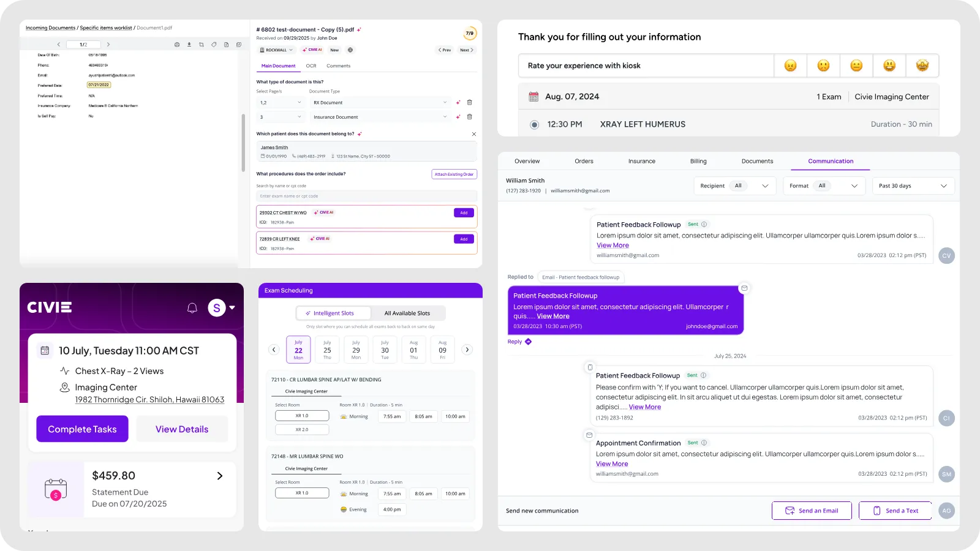The height and width of the screenshot is (551, 980).
Task: Click the exam name or CPT code search field
Action: 366,197
